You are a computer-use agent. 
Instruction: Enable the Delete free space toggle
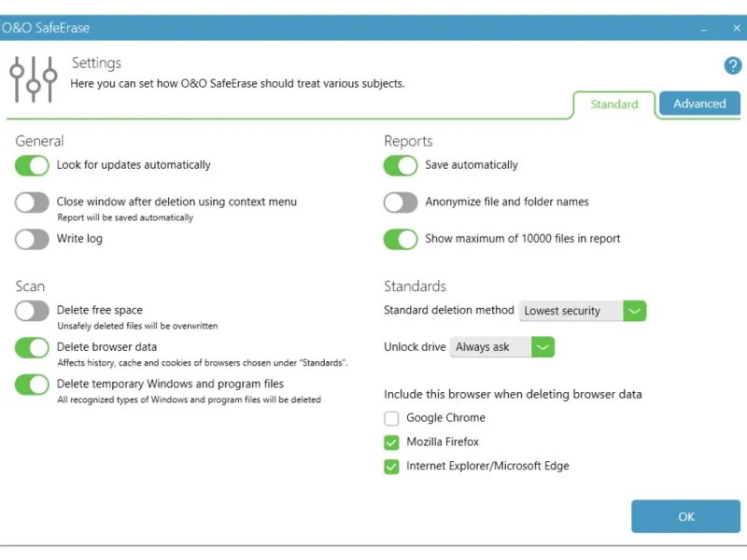click(x=32, y=311)
